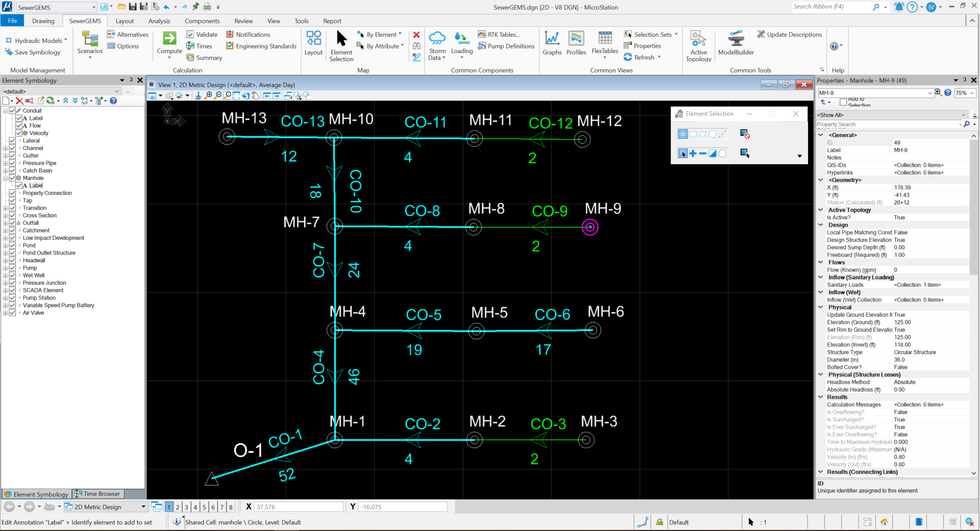Click the Alternatives button

pos(128,34)
